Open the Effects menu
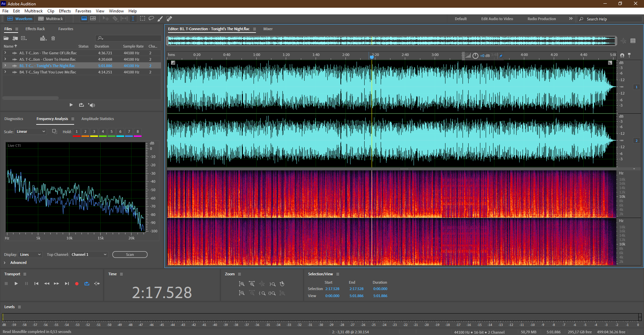The width and height of the screenshot is (644, 335). tap(65, 11)
